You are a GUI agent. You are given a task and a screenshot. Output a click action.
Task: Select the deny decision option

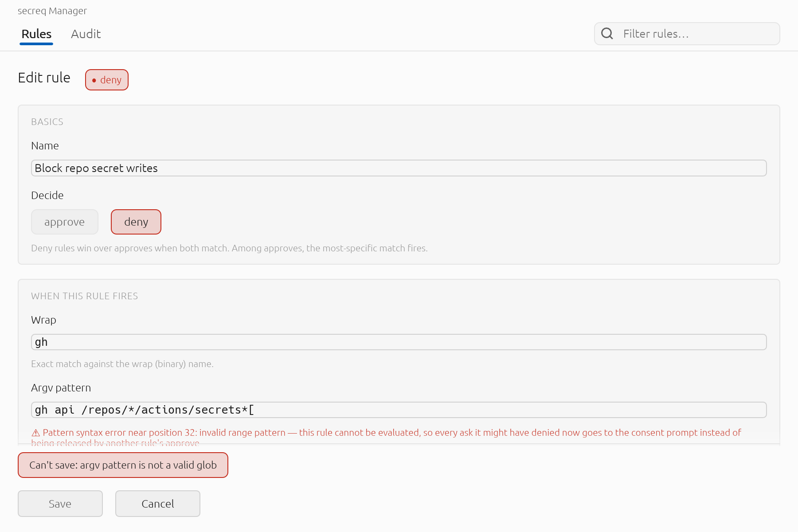click(136, 222)
